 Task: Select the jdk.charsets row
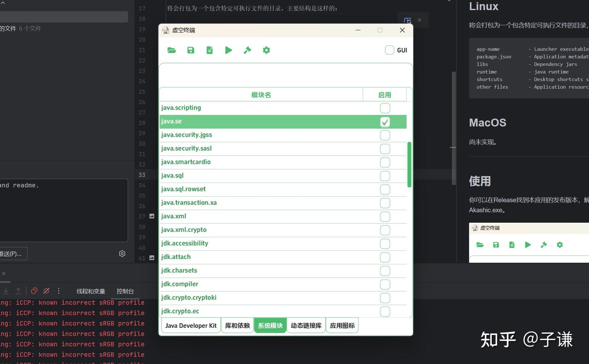(283, 270)
